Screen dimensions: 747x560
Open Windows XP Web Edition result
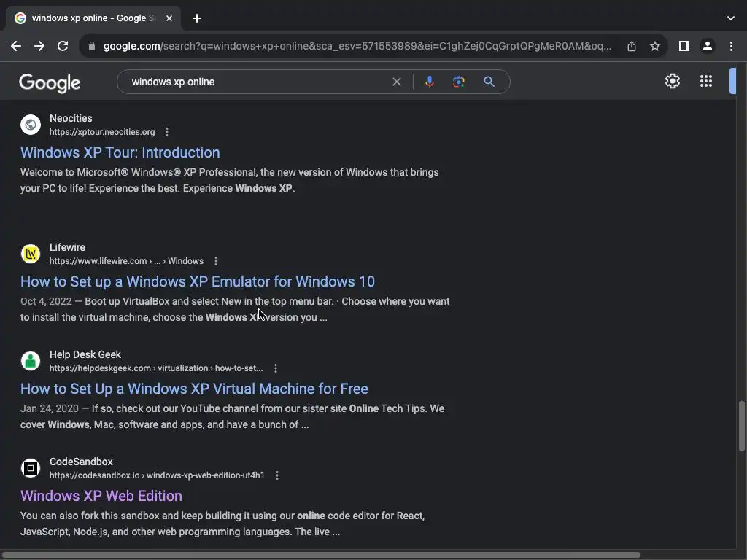[101, 496]
